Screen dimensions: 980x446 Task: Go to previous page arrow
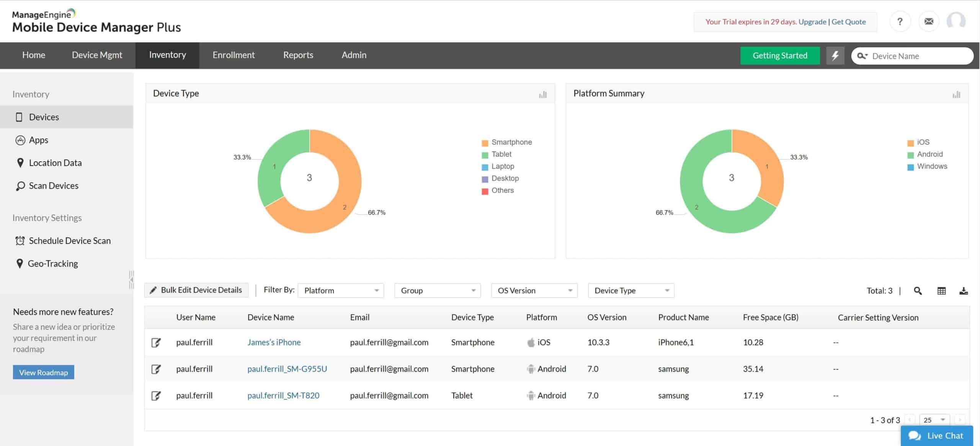[x=910, y=420]
